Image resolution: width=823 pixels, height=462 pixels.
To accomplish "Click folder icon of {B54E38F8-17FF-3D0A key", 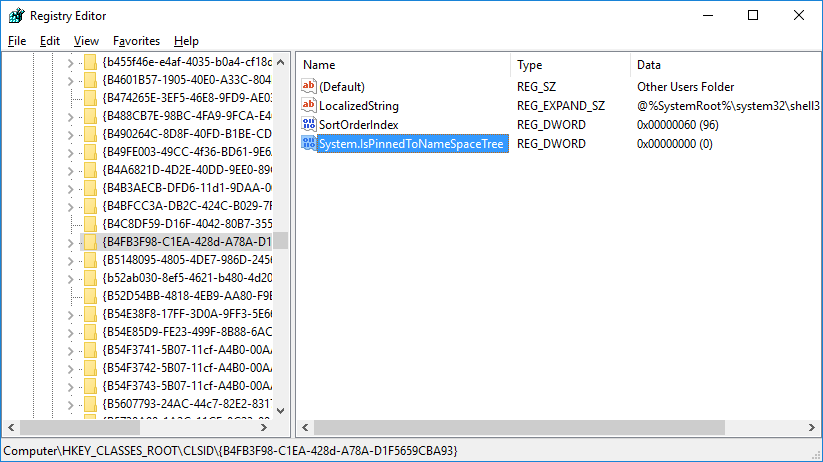I will click(90, 314).
